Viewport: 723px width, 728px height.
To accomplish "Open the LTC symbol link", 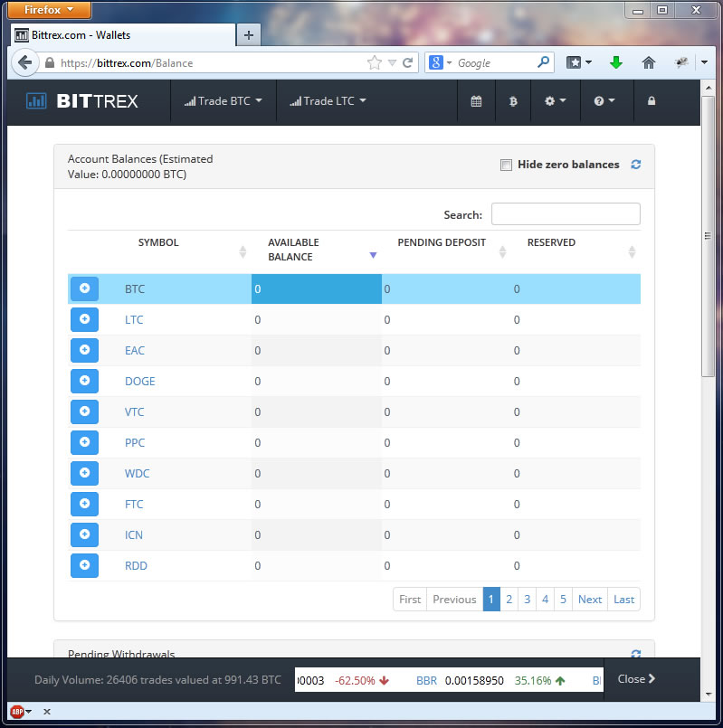I will click(134, 320).
